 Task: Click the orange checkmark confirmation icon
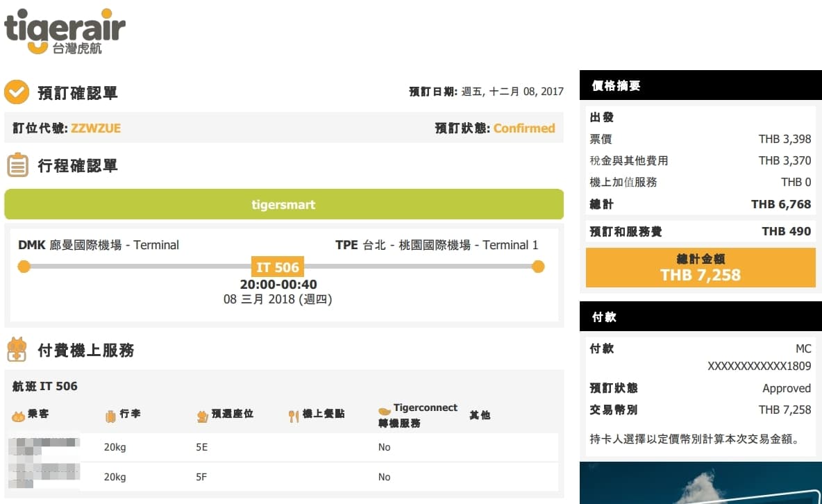17,92
